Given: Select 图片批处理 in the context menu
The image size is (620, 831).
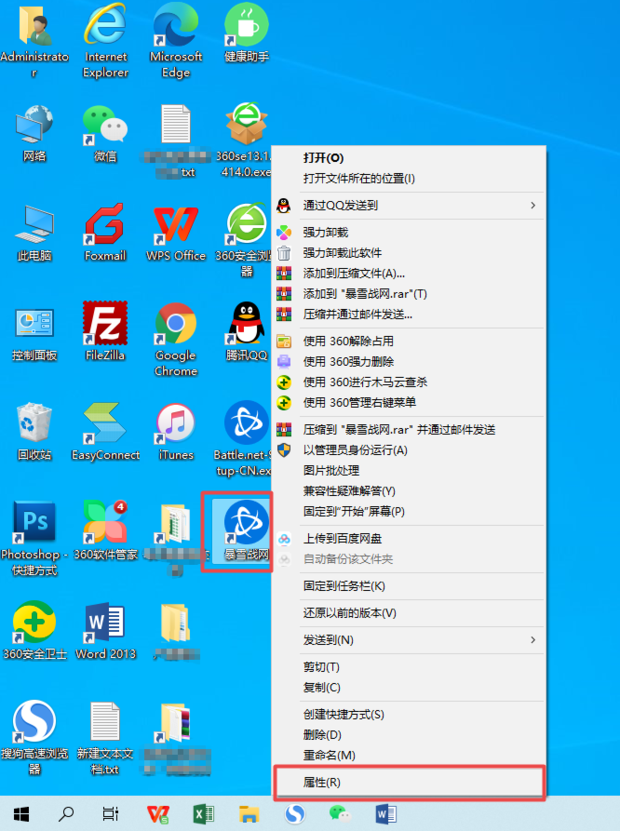Looking at the screenshot, I should pyautogui.click(x=408, y=470).
